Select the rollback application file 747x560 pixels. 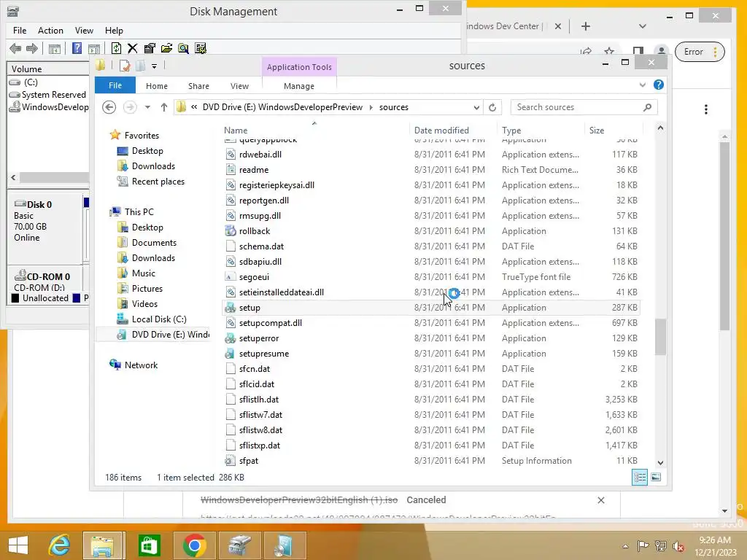431,231
